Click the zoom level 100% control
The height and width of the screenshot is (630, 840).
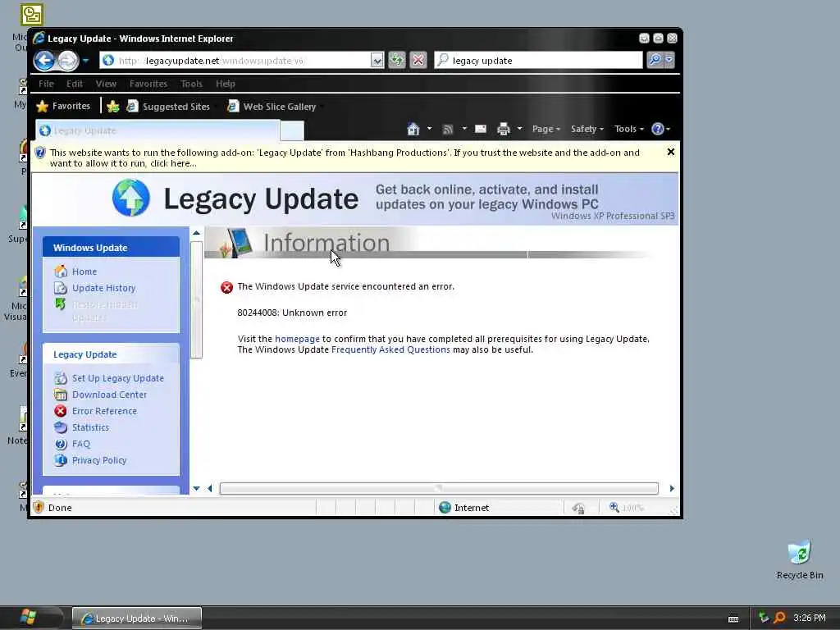click(x=627, y=507)
